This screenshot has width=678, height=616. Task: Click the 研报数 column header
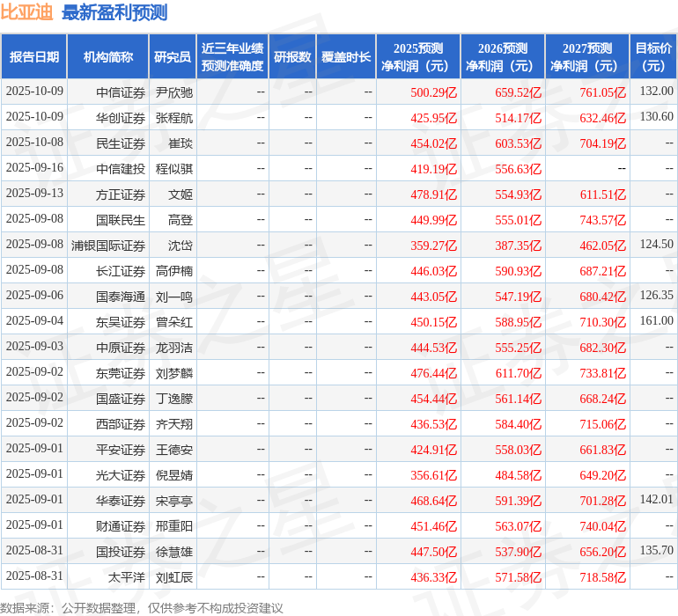pyautogui.click(x=292, y=56)
